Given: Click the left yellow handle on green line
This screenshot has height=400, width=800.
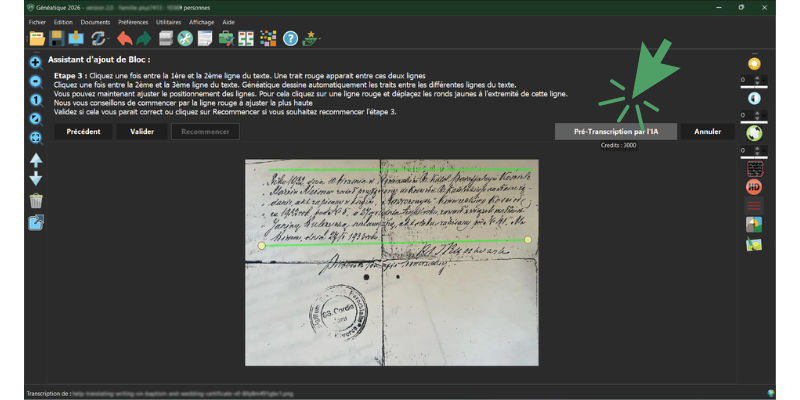Looking at the screenshot, I should tap(262, 245).
